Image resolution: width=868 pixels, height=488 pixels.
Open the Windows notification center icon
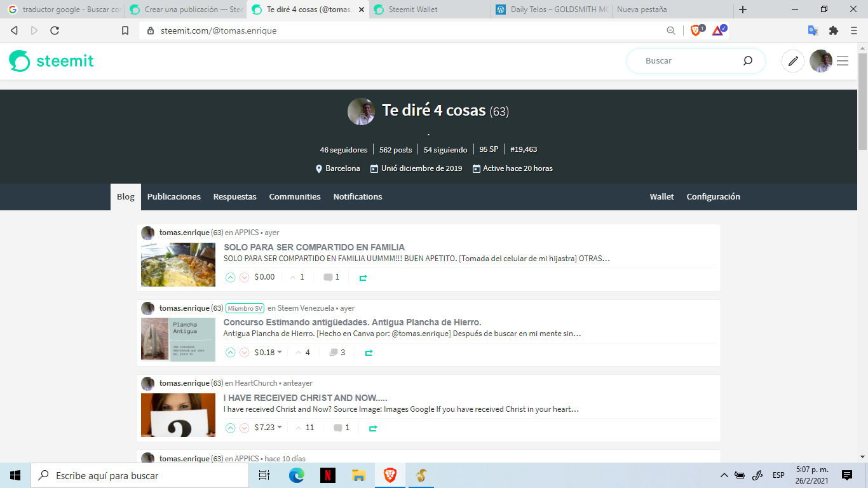(847, 475)
